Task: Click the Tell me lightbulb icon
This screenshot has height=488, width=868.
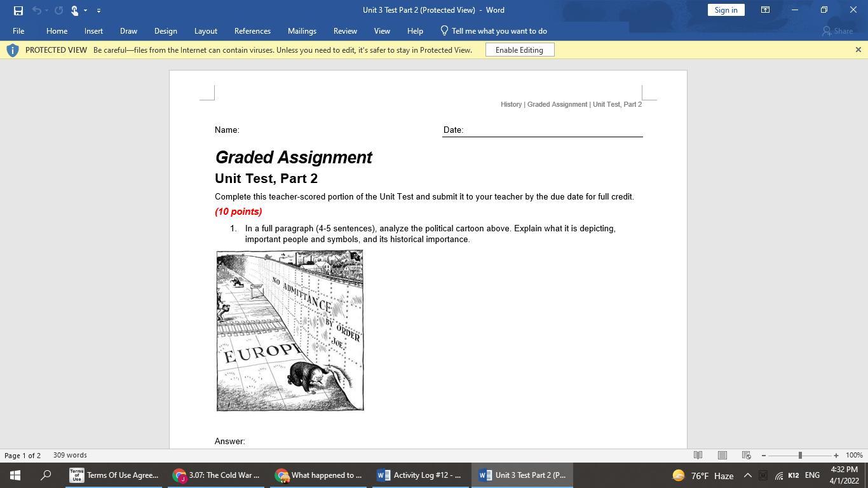Action: point(444,31)
